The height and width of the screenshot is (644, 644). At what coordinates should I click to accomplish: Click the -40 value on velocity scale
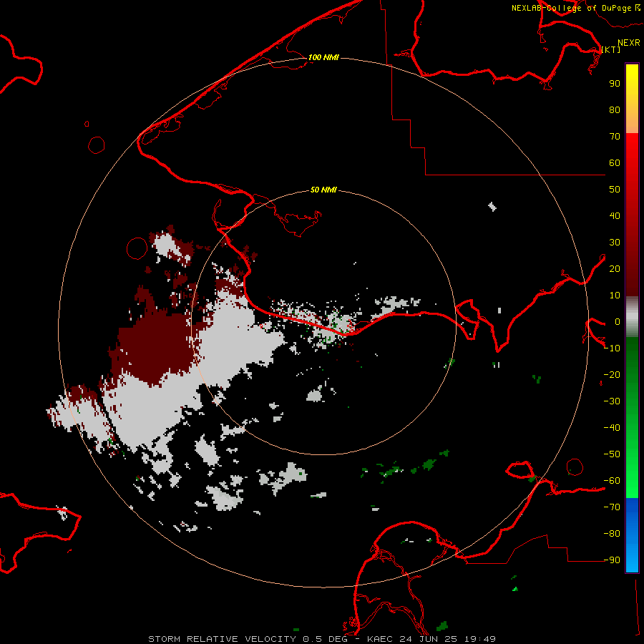point(612,428)
